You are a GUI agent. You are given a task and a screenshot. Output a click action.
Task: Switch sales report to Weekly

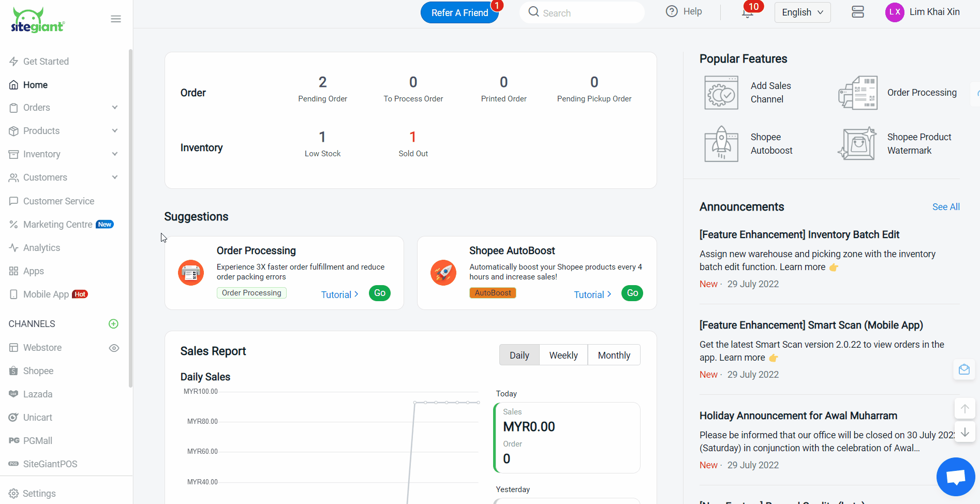(563, 355)
